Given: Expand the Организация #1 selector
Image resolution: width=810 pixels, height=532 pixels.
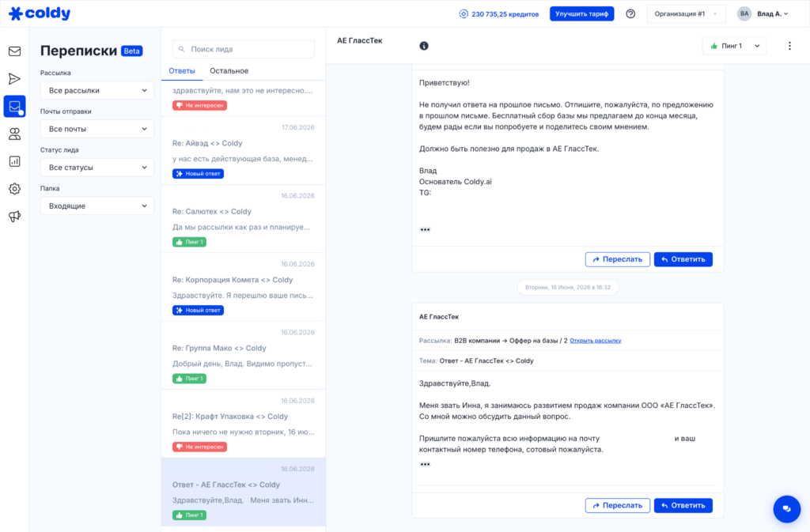Looking at the screenshot, I should click(686, 14).
